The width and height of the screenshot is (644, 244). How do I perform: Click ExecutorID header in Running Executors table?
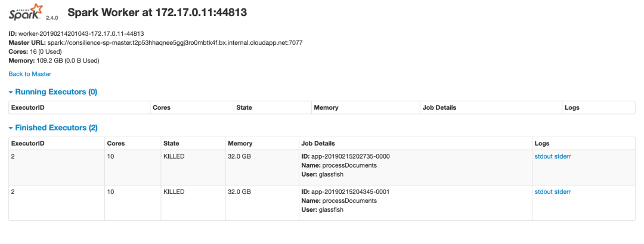28,108
